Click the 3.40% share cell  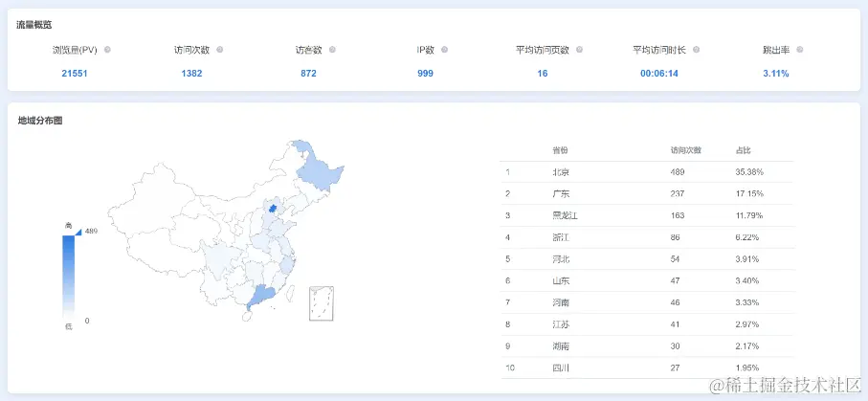pyautogui.click(x=747, y=280)
